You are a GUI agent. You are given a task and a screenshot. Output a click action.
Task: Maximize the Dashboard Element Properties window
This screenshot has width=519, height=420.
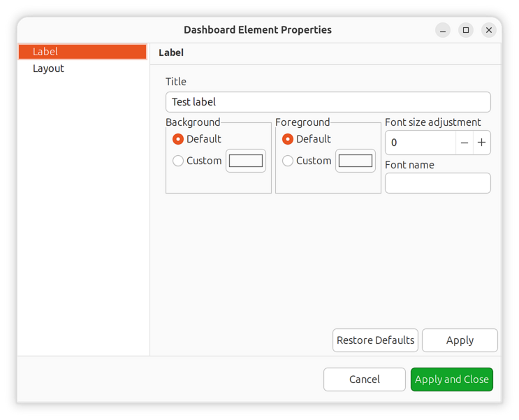point(466,30)
